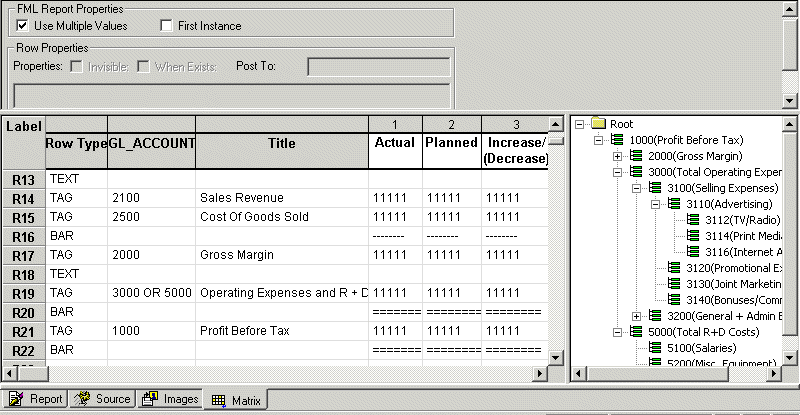Collapse the 3110(Advertising) node
The image size is (800, 415).
point(655,204)
